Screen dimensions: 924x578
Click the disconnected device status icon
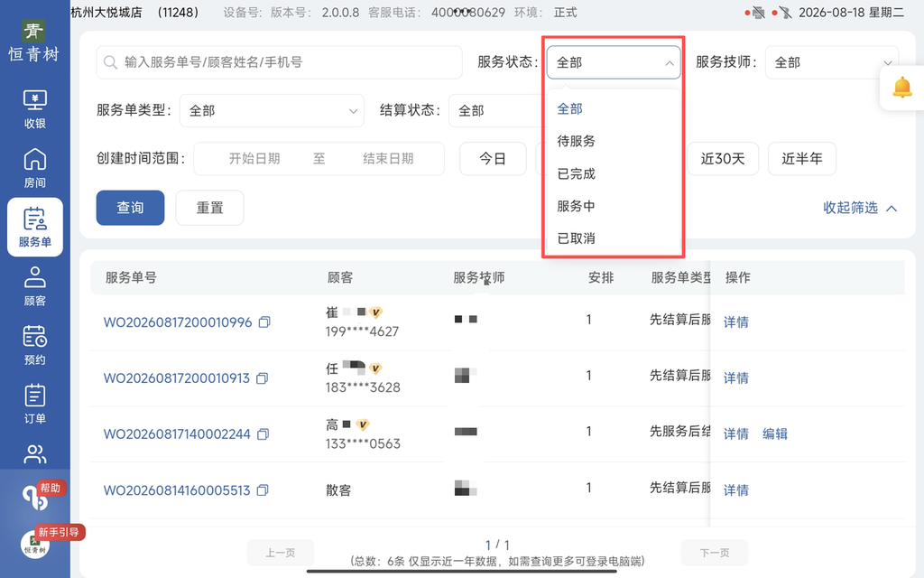coord(785,13)
